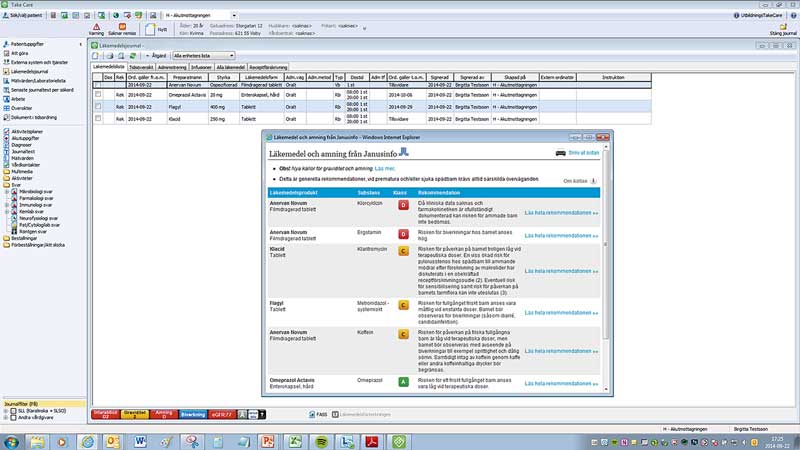
Task: Click the print icon in Läkemedelsjournal toolbar
Action: (x=109, y=55)
